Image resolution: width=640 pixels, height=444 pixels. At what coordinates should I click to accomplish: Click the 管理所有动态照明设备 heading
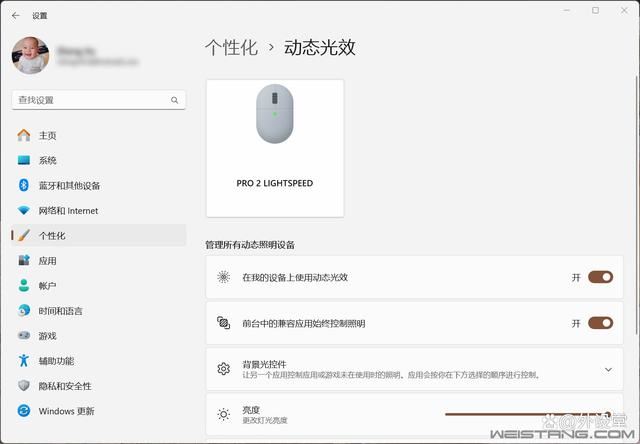click(x=250, y=245)
